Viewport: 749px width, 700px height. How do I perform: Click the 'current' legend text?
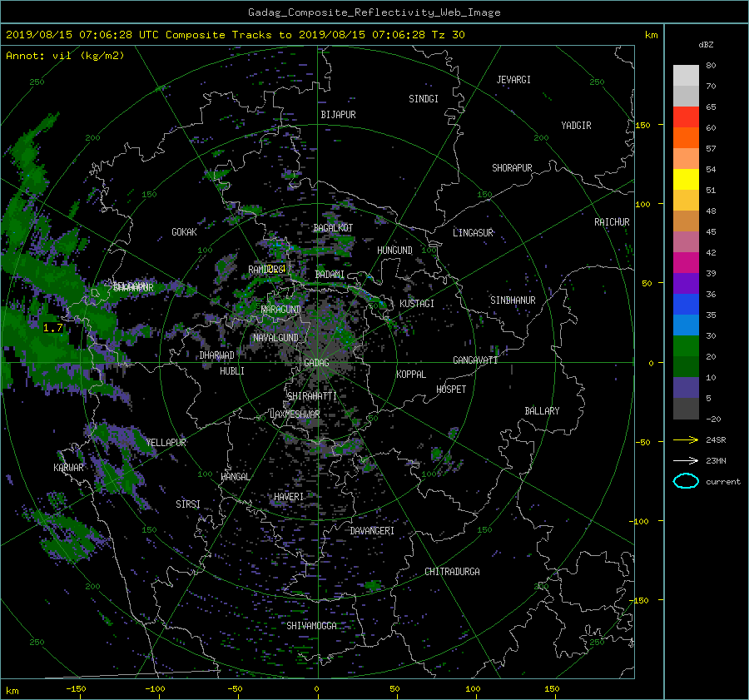(722, 482)
